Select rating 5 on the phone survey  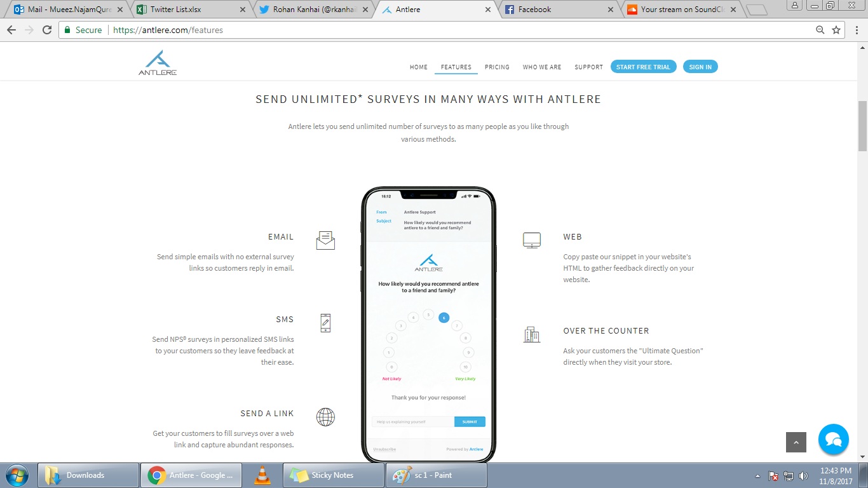(429, 315)
